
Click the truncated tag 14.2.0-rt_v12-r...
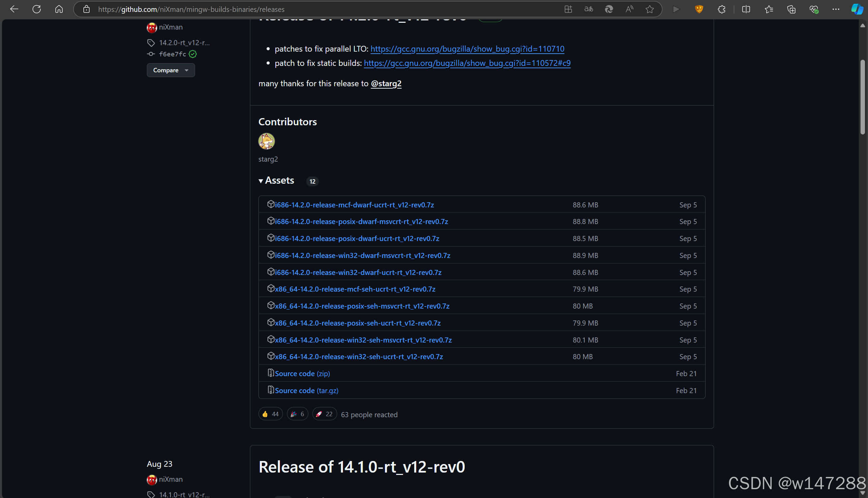184,43
